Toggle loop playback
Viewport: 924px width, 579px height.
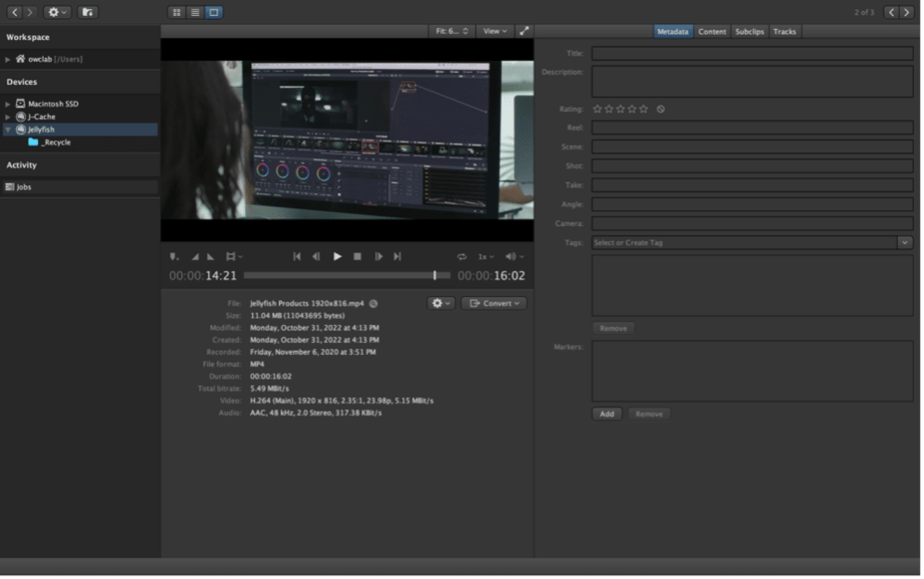pos(461,256)
